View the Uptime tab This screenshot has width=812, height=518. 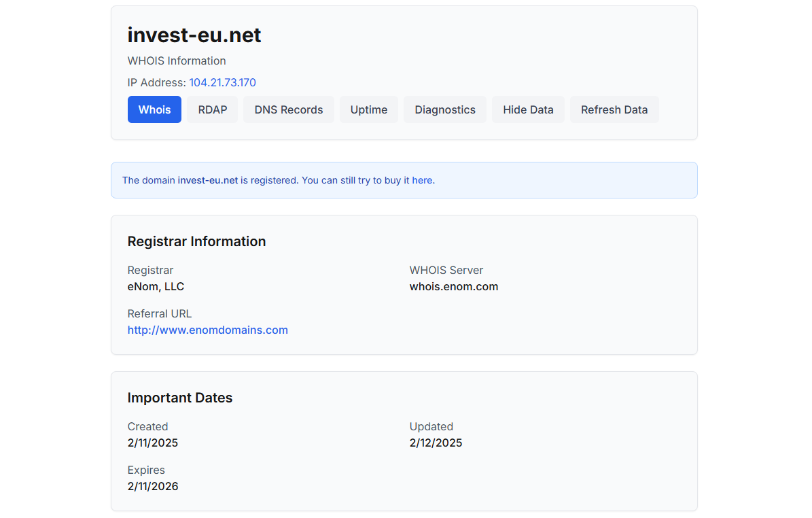click(x=369, y=109)
